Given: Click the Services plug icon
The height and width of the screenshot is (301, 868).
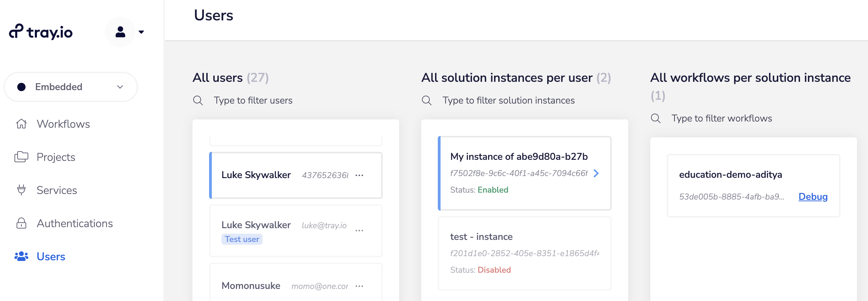Looking at the screenshot, I should click(21, 190).
